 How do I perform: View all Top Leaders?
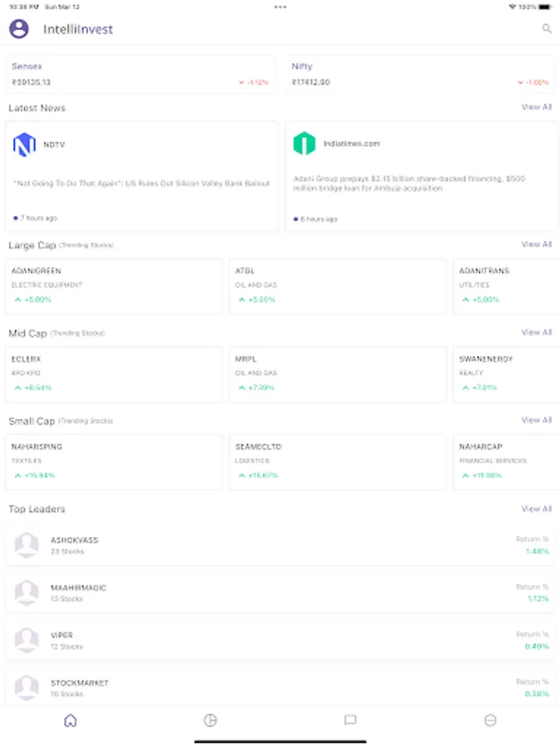tap(536, 509)
